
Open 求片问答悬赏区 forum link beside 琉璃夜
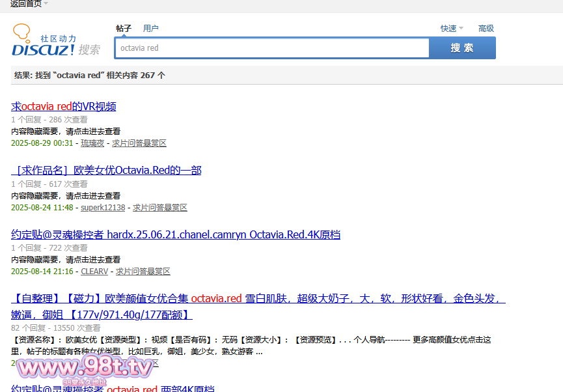[x=139, y=143]
